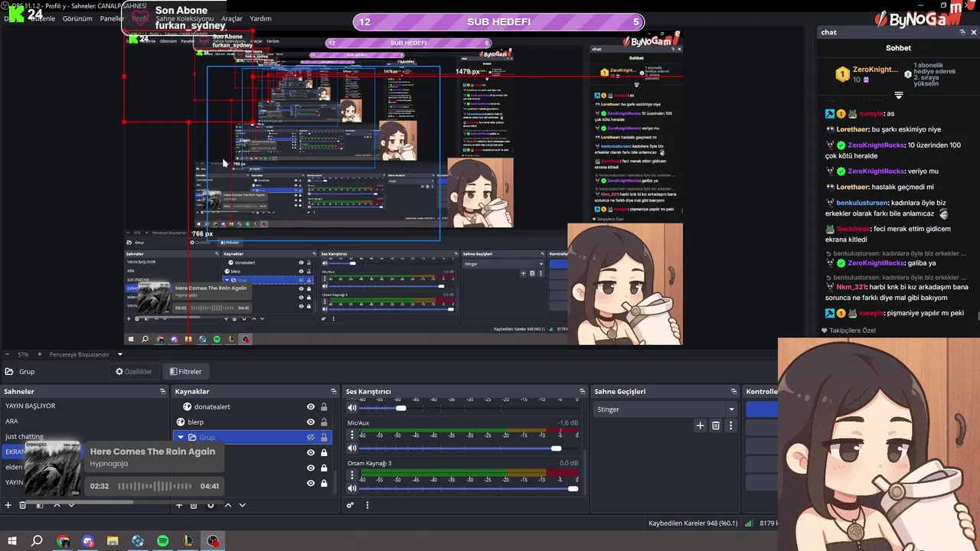This screenshot has height=551, width=980.
Task: Open Spotify from the Windows taskbar
Action: pyautogui.click(x=162, y=541)
